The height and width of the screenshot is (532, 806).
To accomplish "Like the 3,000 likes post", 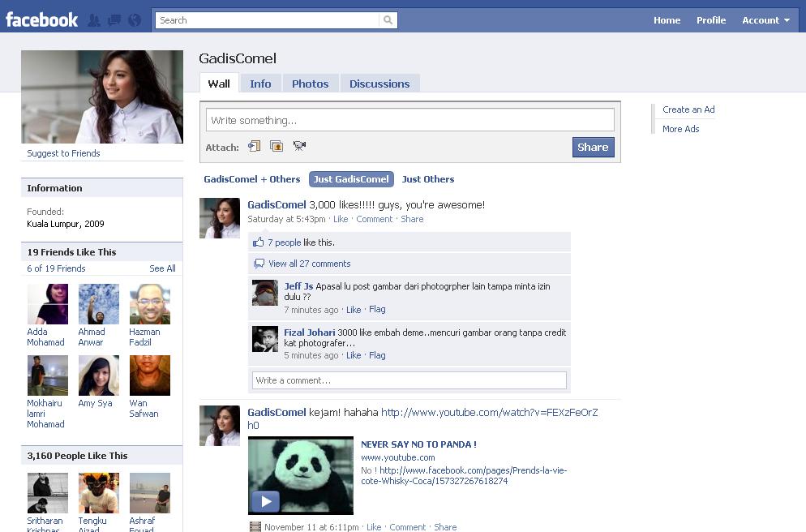I will pyautogui.click(x=341, y=219).
